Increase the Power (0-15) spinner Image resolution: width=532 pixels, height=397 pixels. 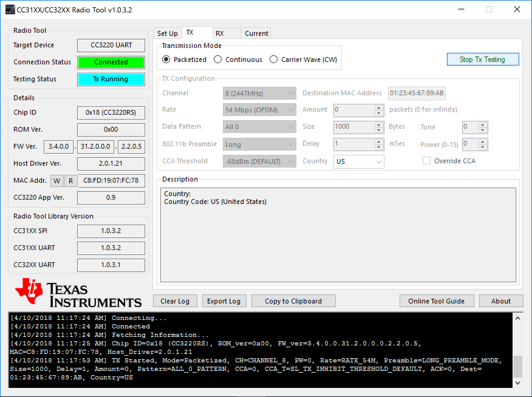tap(483, 141)
